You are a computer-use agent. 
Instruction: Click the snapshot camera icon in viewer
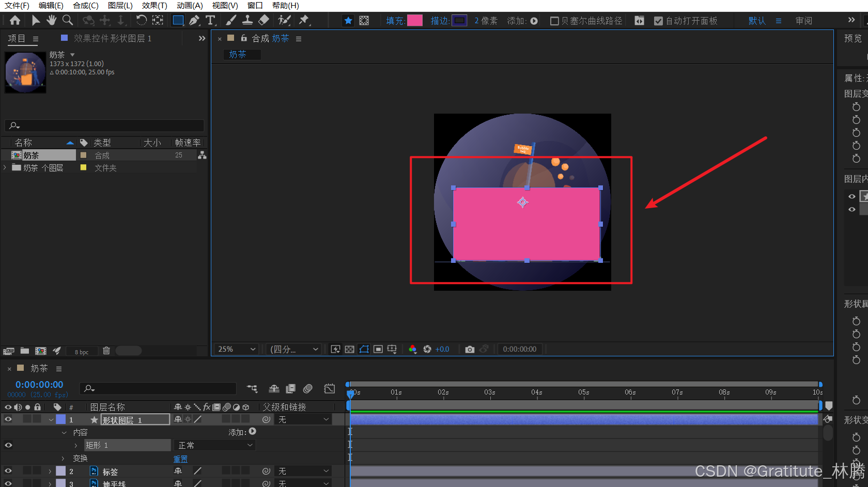point(470,349)
